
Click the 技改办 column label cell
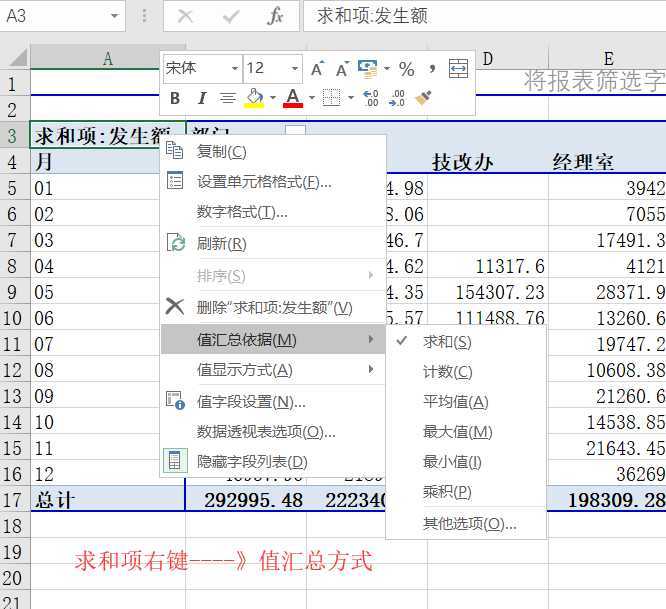click(x=488, y=161)
